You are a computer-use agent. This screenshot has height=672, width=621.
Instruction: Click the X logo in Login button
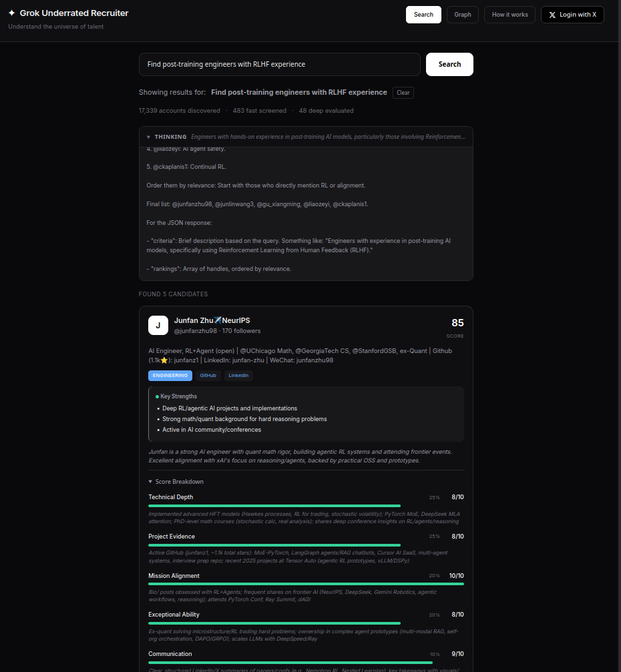552,15
